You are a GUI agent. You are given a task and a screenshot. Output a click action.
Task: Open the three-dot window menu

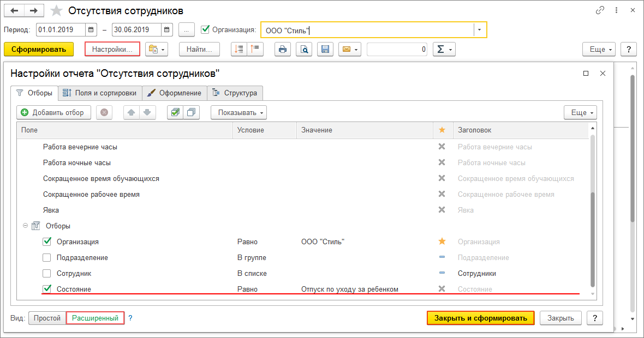616,10
